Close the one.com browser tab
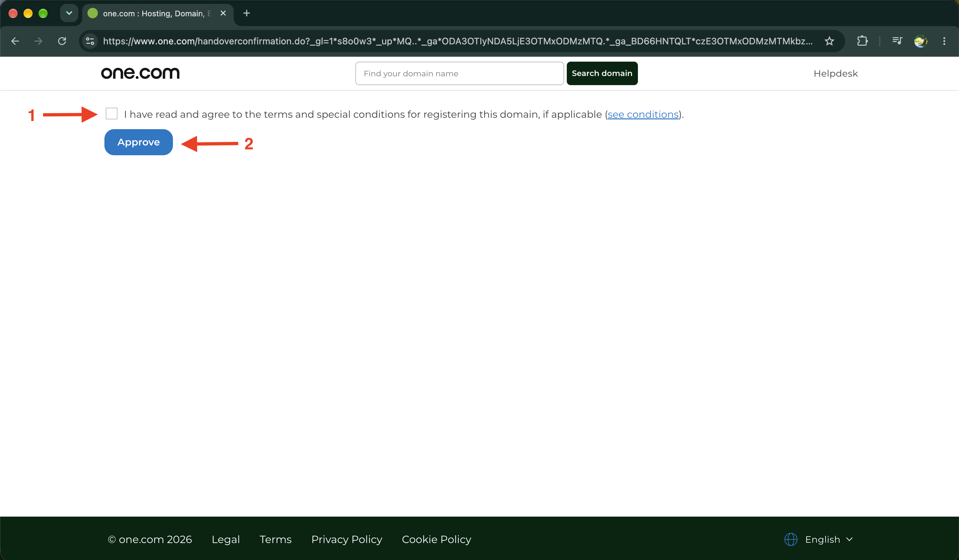959x560 pixels. pyautogui.click(x=224, y=13)
